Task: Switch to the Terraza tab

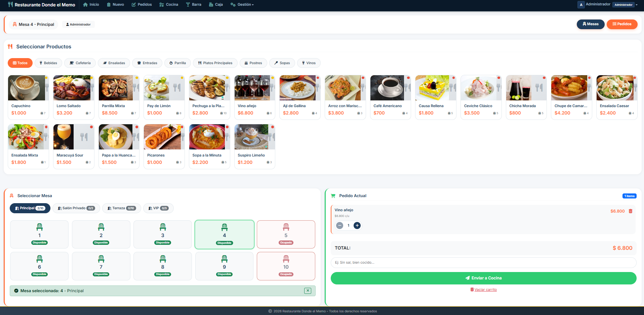Action: tap(121, 208)
